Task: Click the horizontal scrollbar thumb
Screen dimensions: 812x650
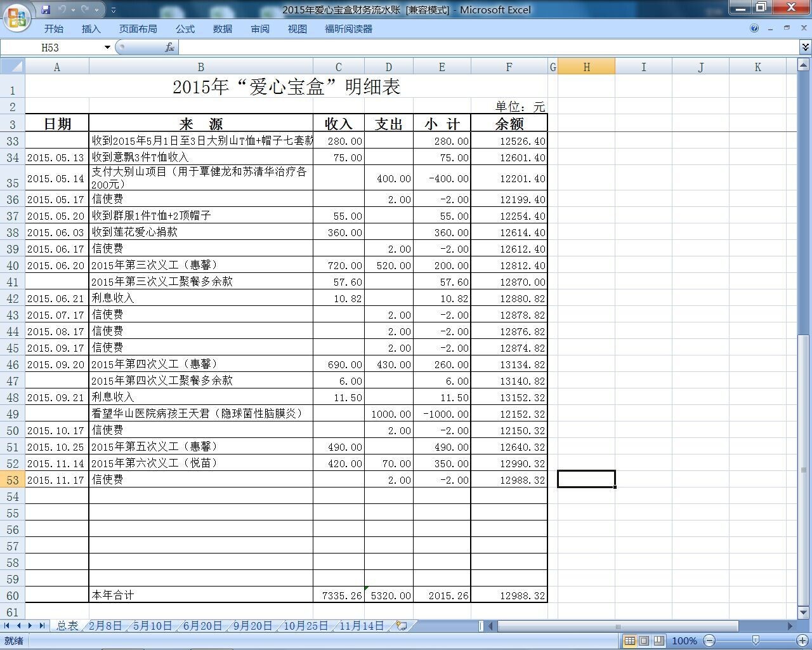Action: (618, 626)
